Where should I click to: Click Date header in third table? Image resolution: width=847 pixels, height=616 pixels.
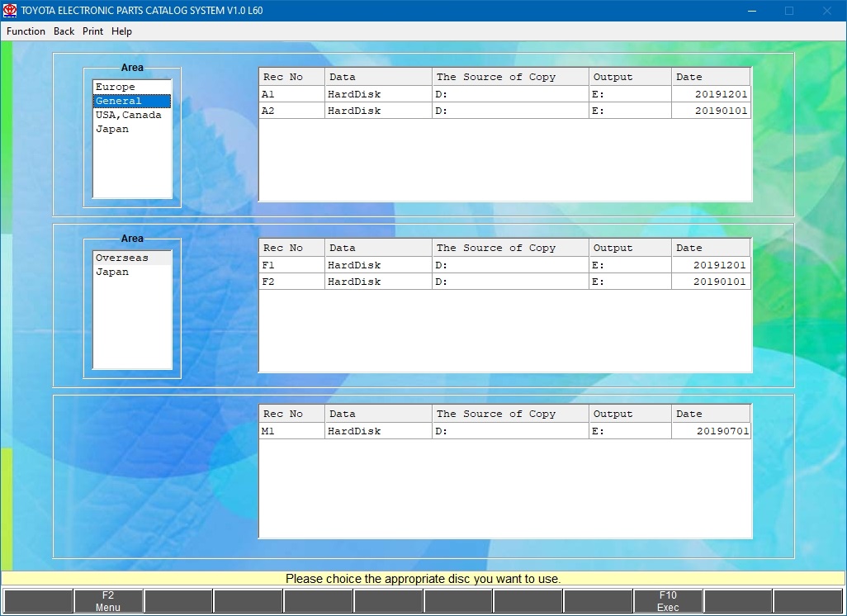(x=711, y=414)
